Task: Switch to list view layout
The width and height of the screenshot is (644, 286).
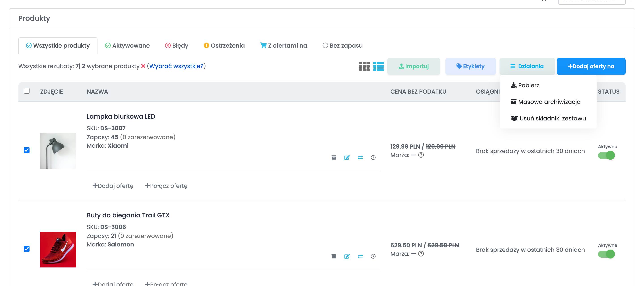Action: (x=379, y=66)
